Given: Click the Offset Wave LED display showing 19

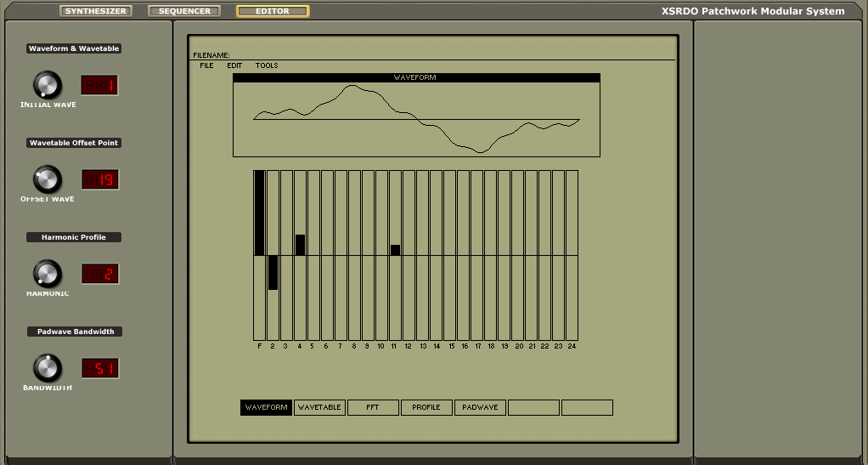Looking at the screenshot, I should point(99,179).
